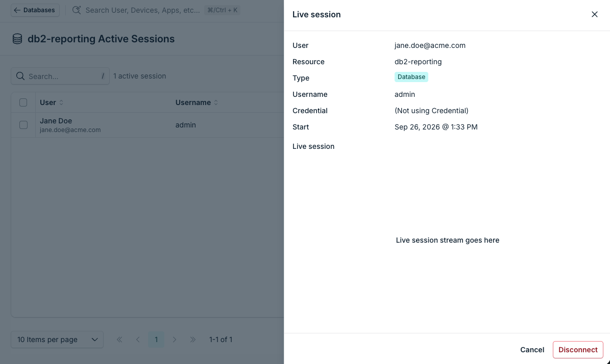
Task: Click the magnifier icon in sessions search
Action: 20,76
